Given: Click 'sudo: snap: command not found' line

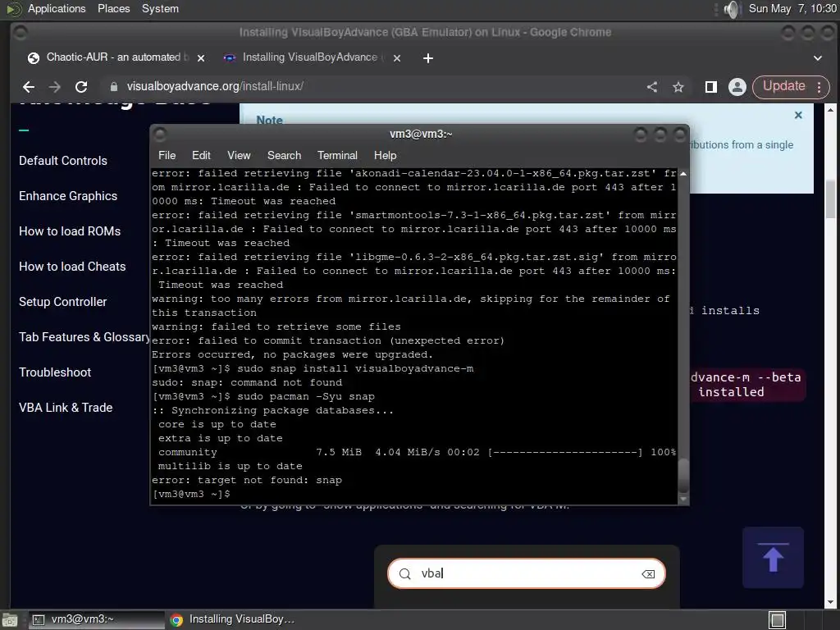Looking at the screenshot, I should pos(246,382).
